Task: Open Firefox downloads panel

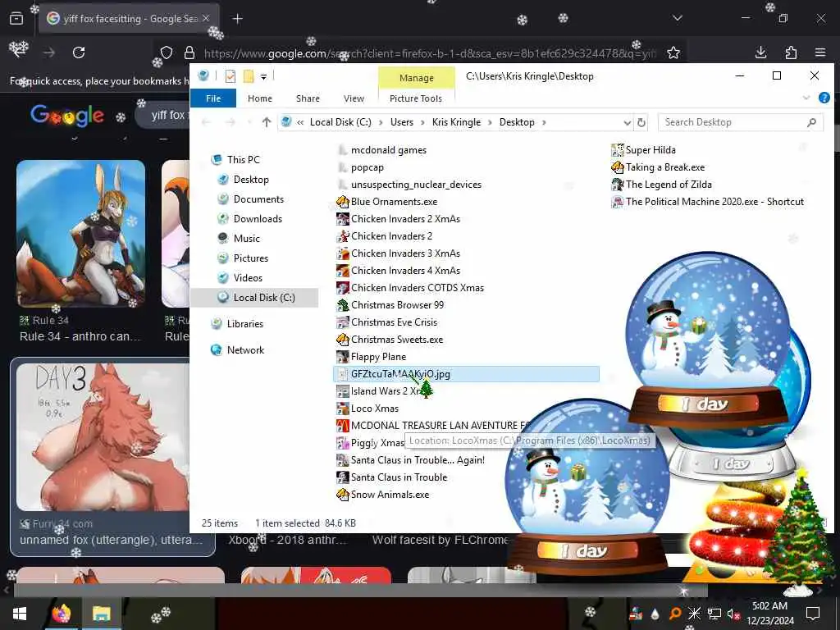Action: coord(760,52)
